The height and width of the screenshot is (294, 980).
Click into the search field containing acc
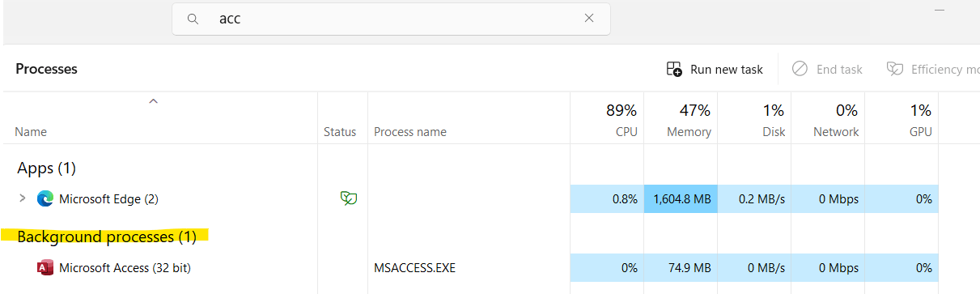[391, 19]
